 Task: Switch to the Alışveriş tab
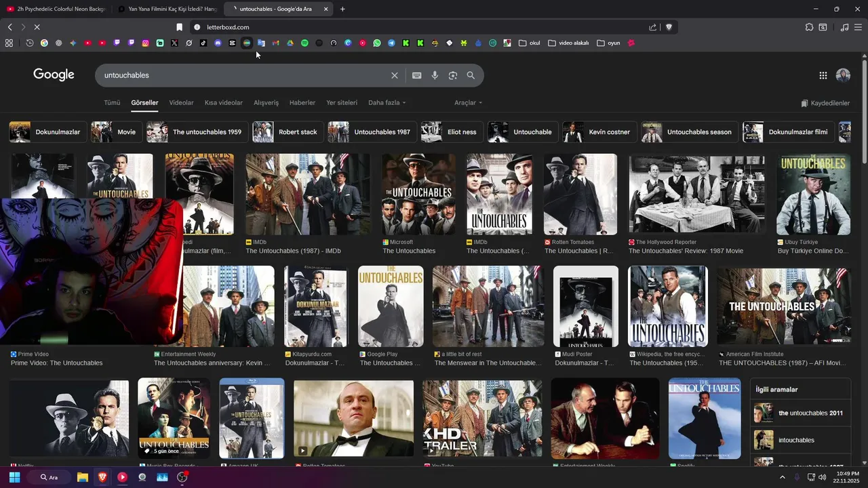coord(266,103)
